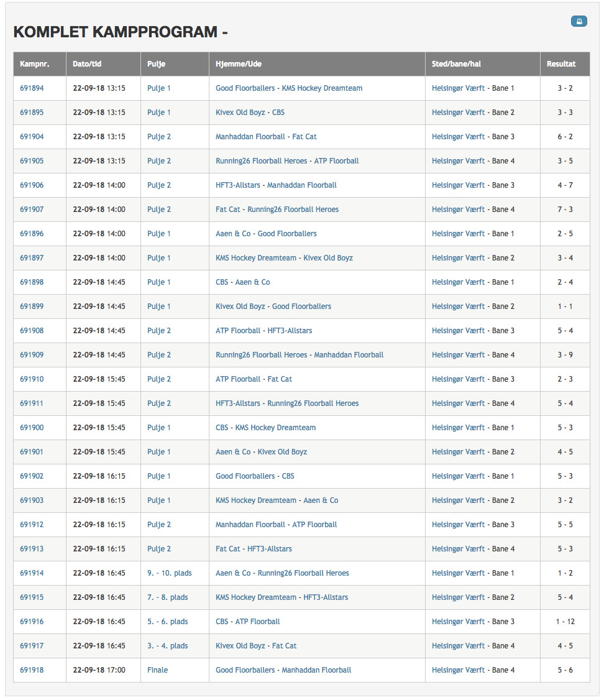The width and height of the screenshot is (604, 700).
Task: Open HFT3-Allstars in row 691906
Action: coord(238,185)
